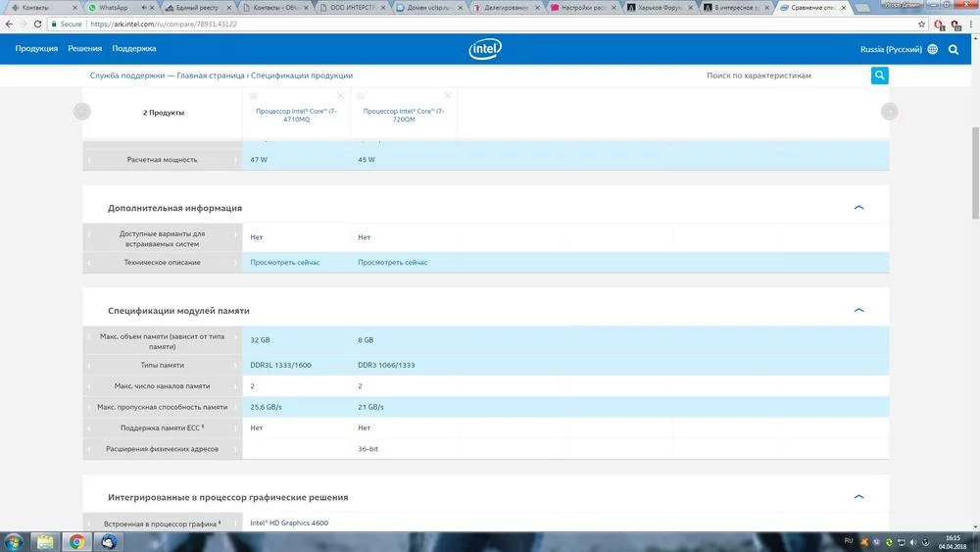Collapse the Спецификации модулей памяти section

pyautogui.click(x=858, y=310)
